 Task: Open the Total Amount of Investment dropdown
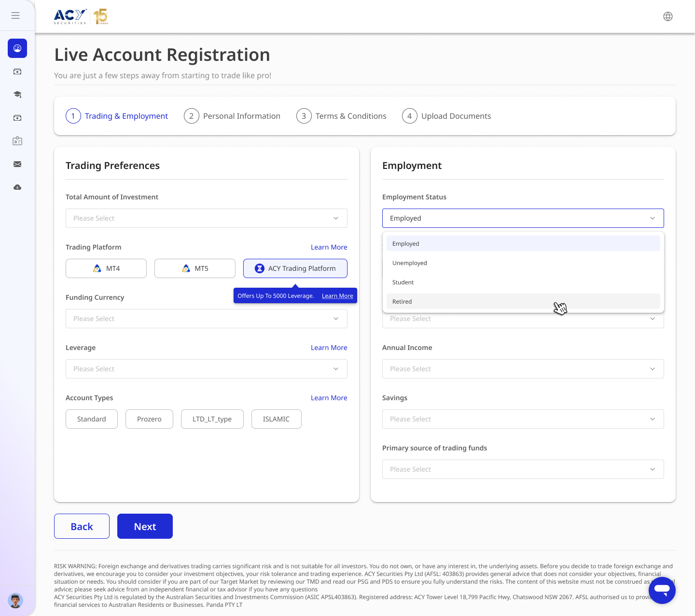point(206,218)
